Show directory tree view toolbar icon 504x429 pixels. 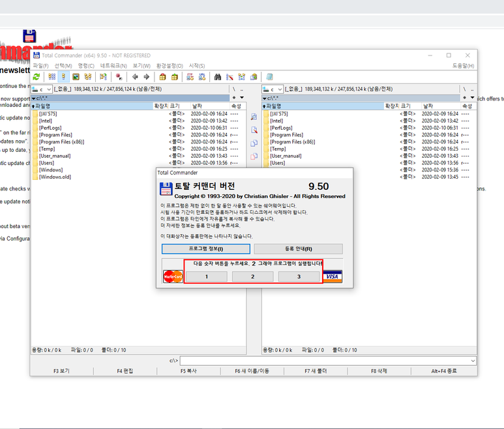point(88,77)
